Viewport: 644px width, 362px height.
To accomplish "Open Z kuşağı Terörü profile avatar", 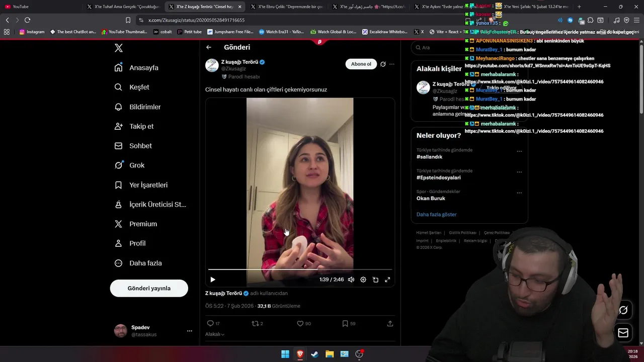I will click(x=212, y=65).
